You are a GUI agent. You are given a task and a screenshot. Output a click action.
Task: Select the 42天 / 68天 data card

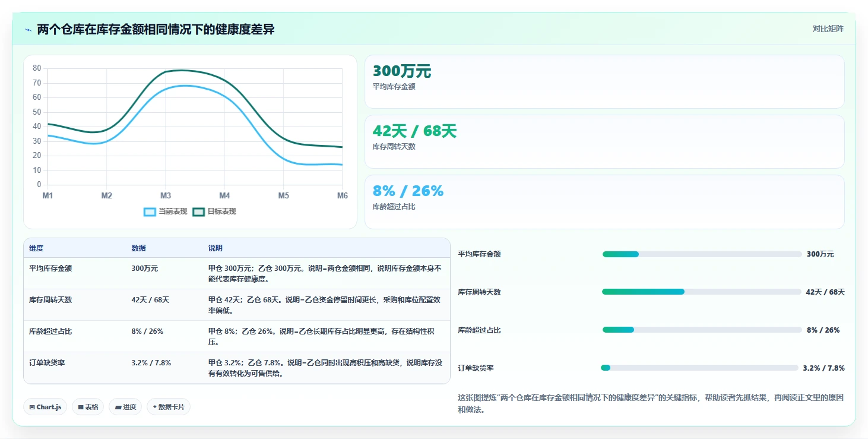point(604,141)
